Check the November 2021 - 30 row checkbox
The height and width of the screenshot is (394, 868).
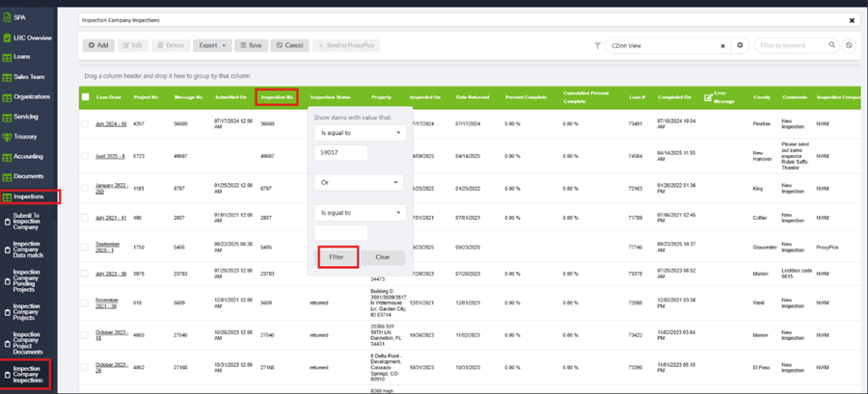85,302
